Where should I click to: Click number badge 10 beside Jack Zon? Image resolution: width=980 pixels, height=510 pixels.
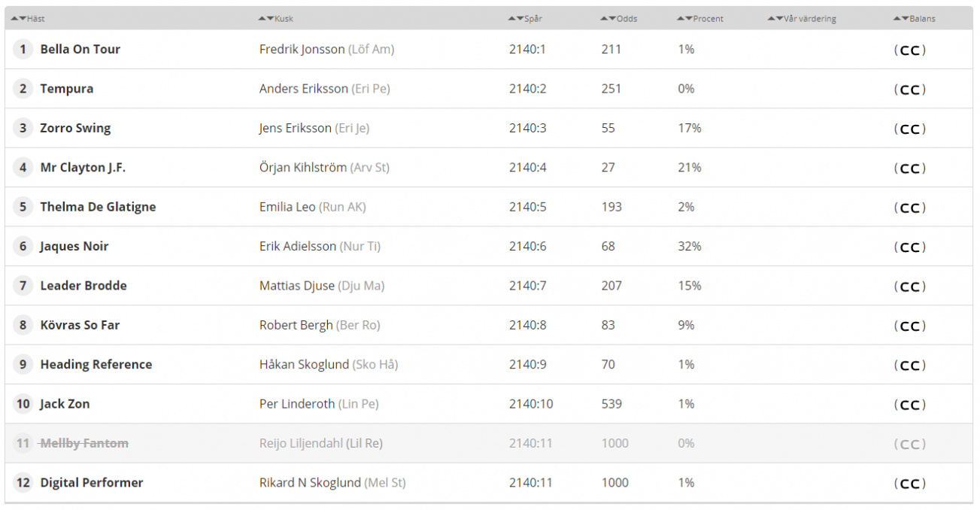point(23,404)
